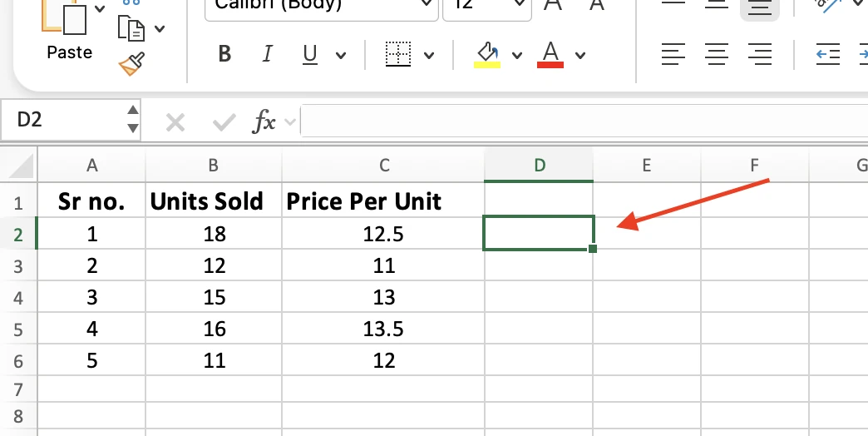Click the Price cell containing 13
Screen dimensions: 868x436
pos(383,297)
